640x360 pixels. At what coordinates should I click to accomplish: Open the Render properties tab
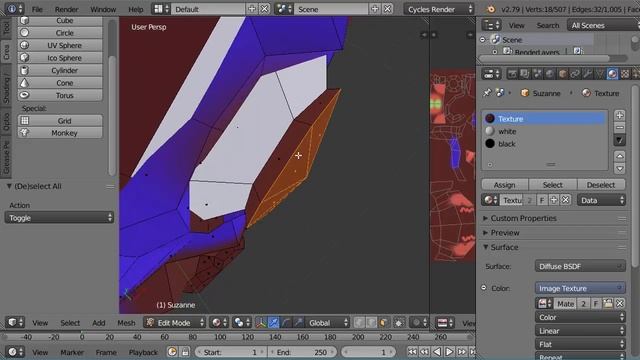[x=512, y=74]
